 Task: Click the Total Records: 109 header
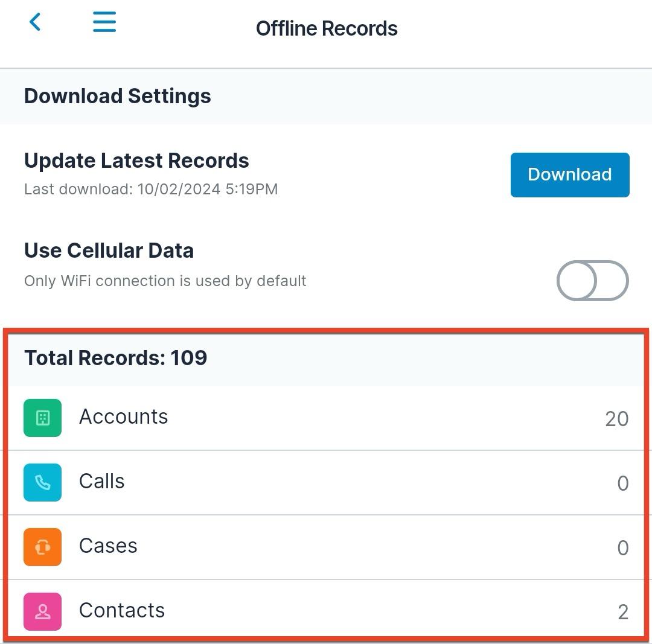coord(115,357)
